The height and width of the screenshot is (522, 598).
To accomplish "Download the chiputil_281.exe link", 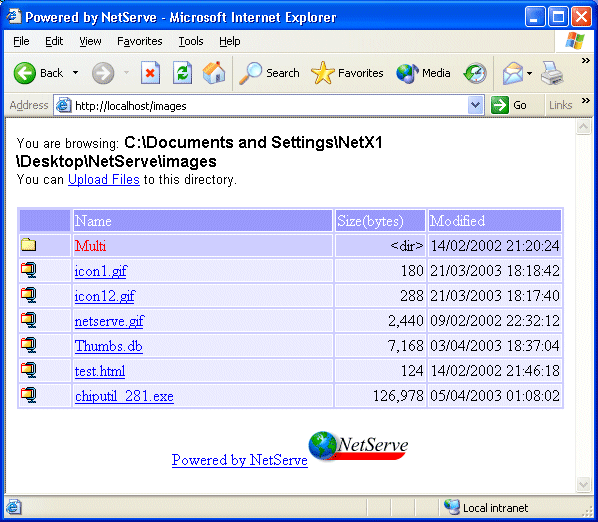I will [x=124, y=396].
